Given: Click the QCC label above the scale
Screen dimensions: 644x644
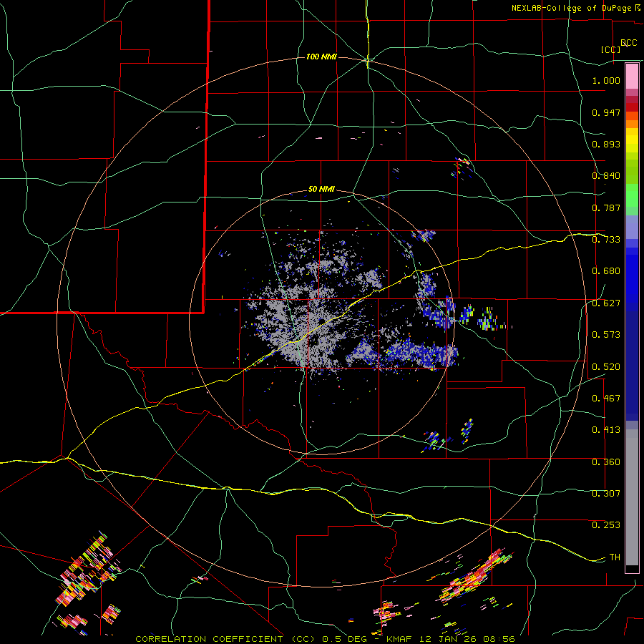Looking at the screenshot, I should pyautogui.click(x=629, y=42).
